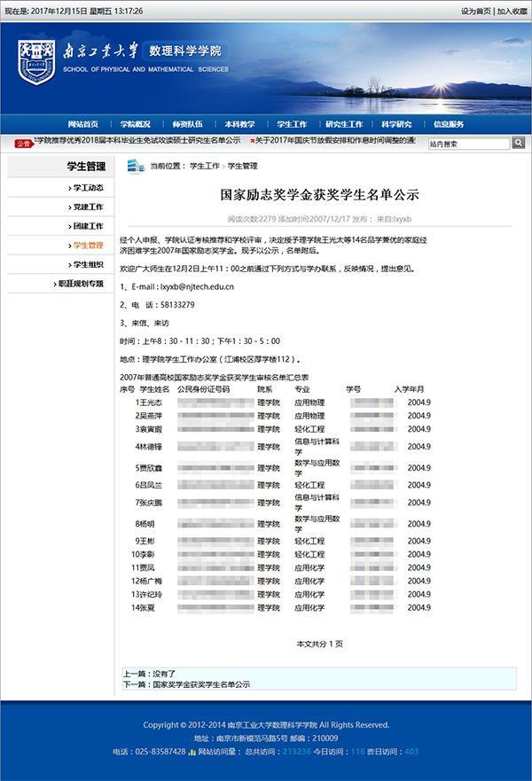Screen dimensions: 532x781
Task: Go to the 师资队伍 navigation item
Action: [x=187, y=124]
